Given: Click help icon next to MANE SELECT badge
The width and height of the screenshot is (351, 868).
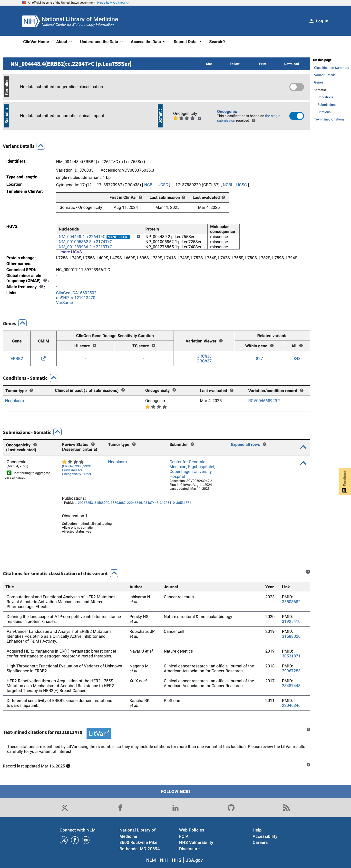Looking at the screenshot, I should coord(138,237).
